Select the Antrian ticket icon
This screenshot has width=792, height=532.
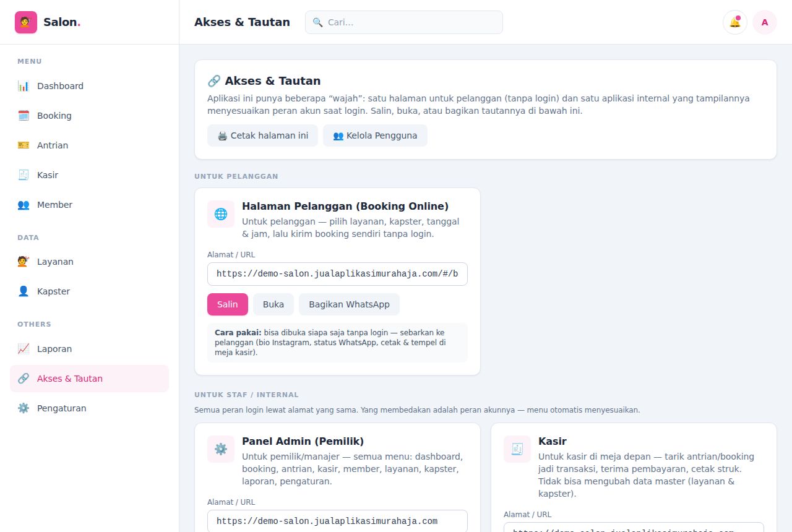point(24,145)
